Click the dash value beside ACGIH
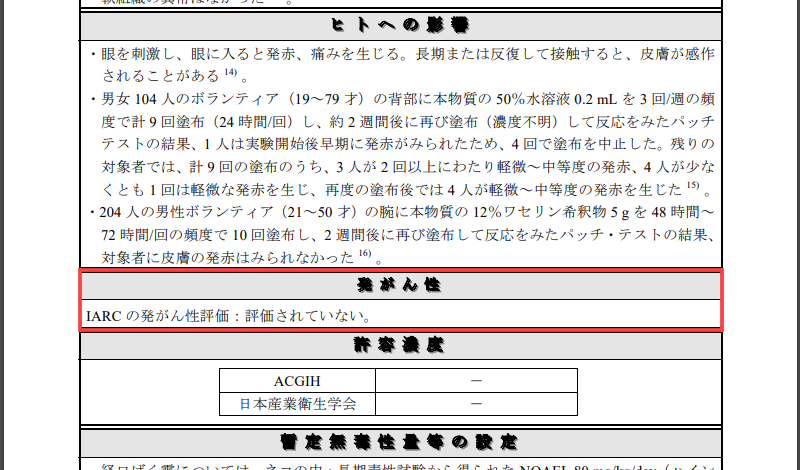 pyautogui.click(x=476, y=381)
